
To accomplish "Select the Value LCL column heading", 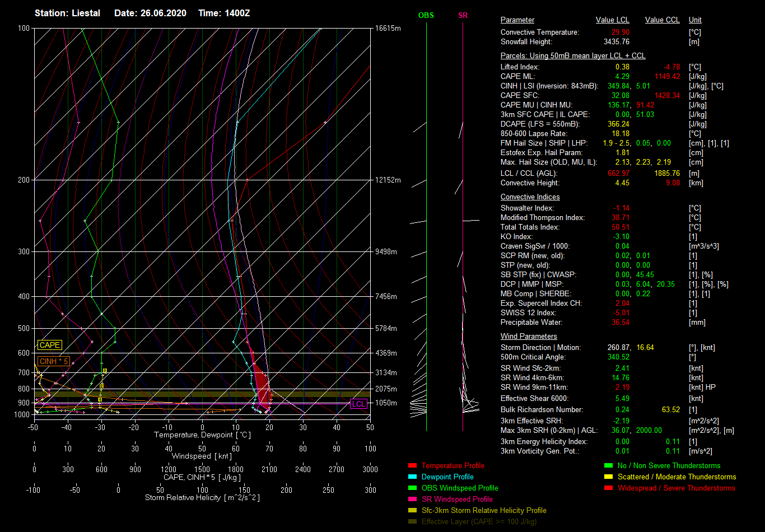I will pyautogui.click(x=612, y=20).
